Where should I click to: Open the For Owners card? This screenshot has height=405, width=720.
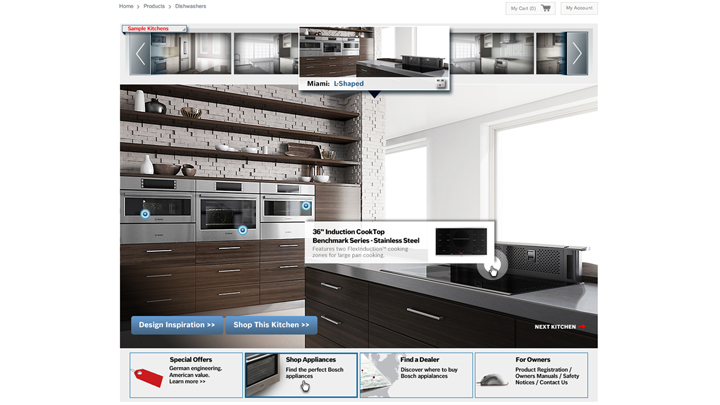(x=531, y=375)
